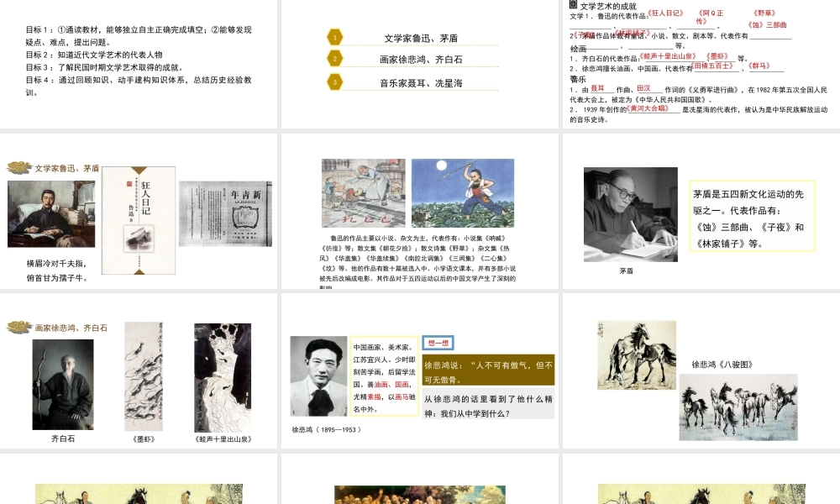Click the gray question box 从徐悲鸿的话里
The width and height of the screenshot is (840, 504).
(x=488, y=404)
